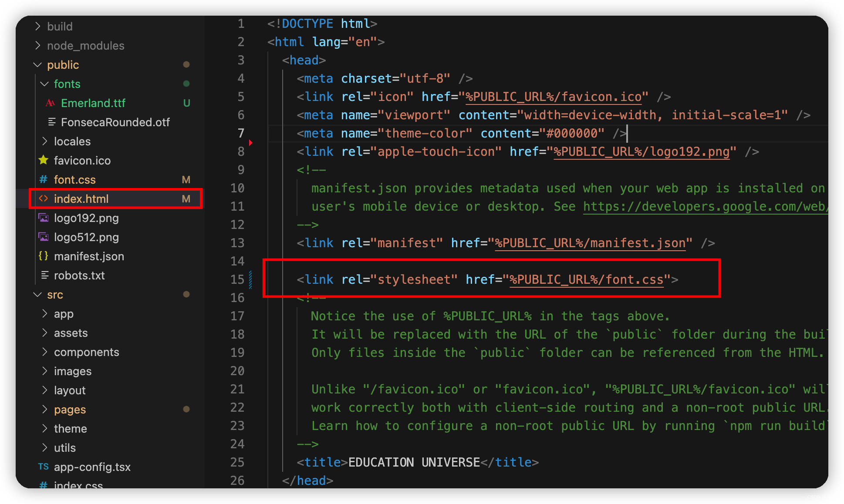Click the image icon next to logo512.png
The width and height of the screenshot is (844, 504).
pyautogui.click(x=44, y=237)
